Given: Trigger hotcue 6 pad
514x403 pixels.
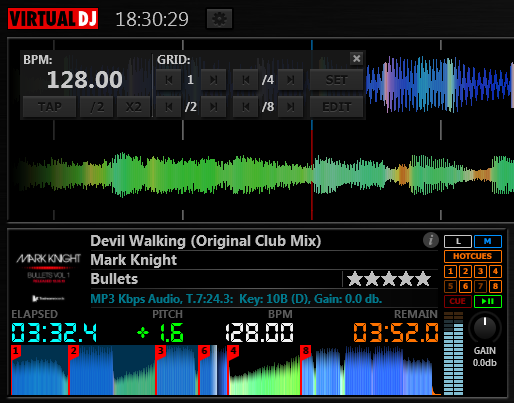Looking at the screenshot, I should pyautogui.click(x=465, y=286).
